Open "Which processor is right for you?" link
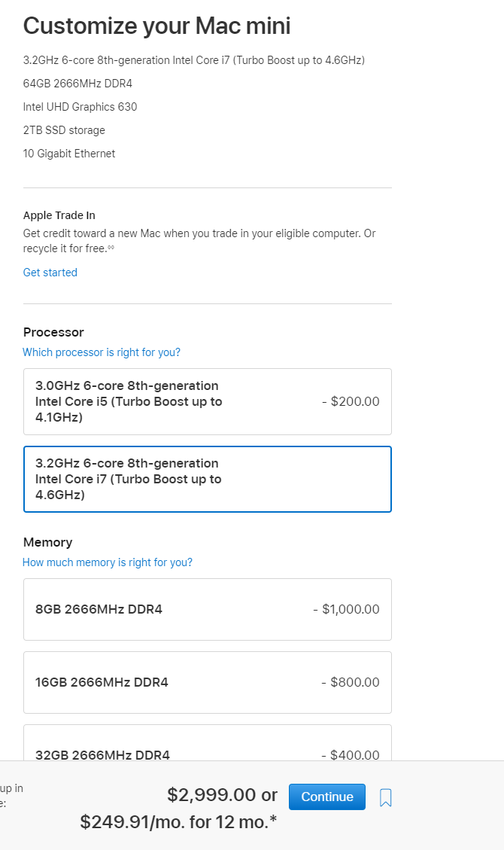The image size is (504, 850). pyautogui.click(x=102, y=352)
